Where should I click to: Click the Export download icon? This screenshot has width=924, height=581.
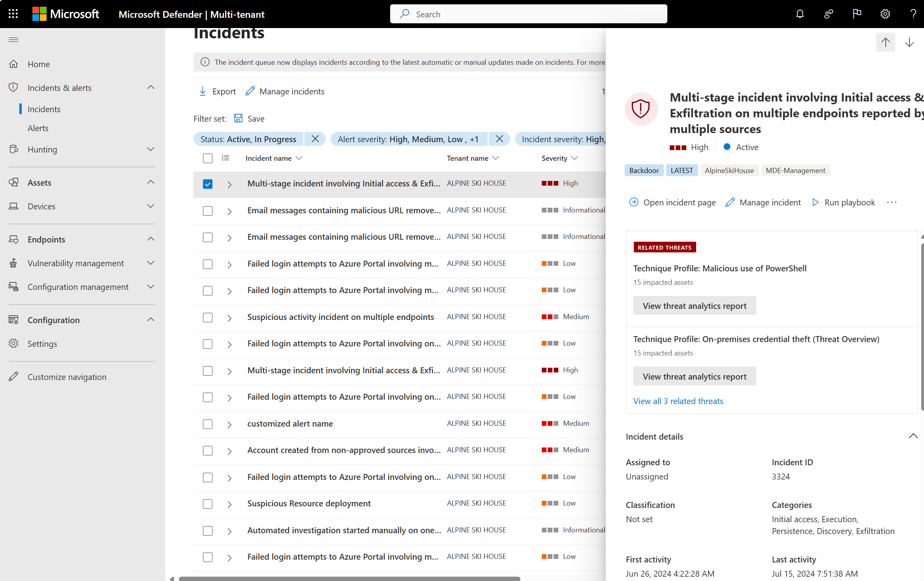pyautogui.click(x=203, y=91)
